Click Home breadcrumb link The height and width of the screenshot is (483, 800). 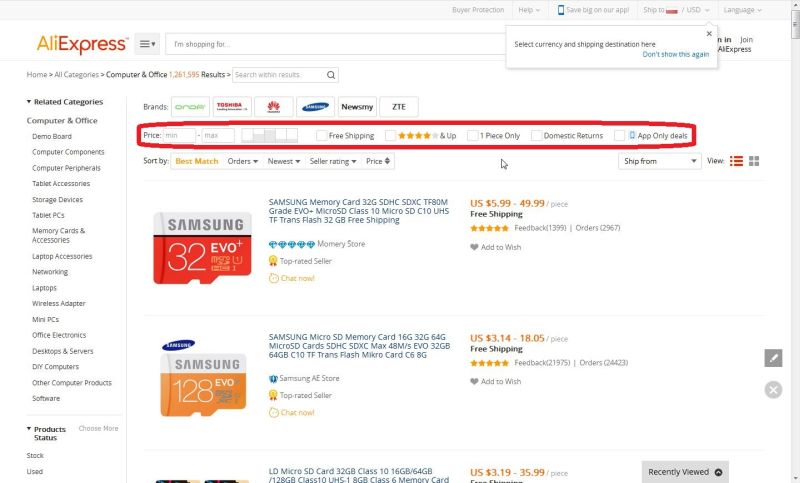click(x=37, y=74)
